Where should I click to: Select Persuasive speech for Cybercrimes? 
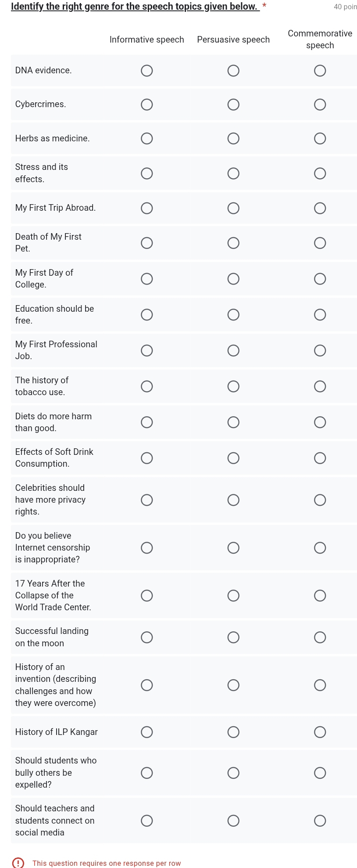tap(233, 104)
